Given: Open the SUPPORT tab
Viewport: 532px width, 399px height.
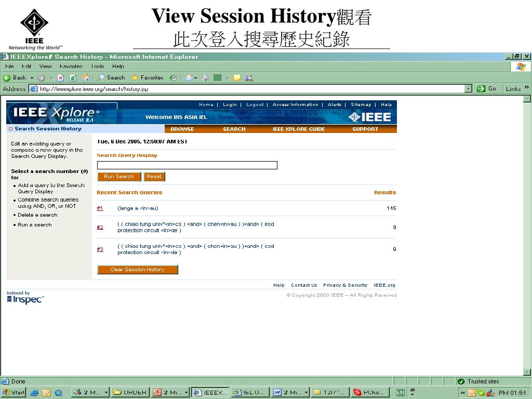Looking at the screenshot, I should click(x=365, y=129).
